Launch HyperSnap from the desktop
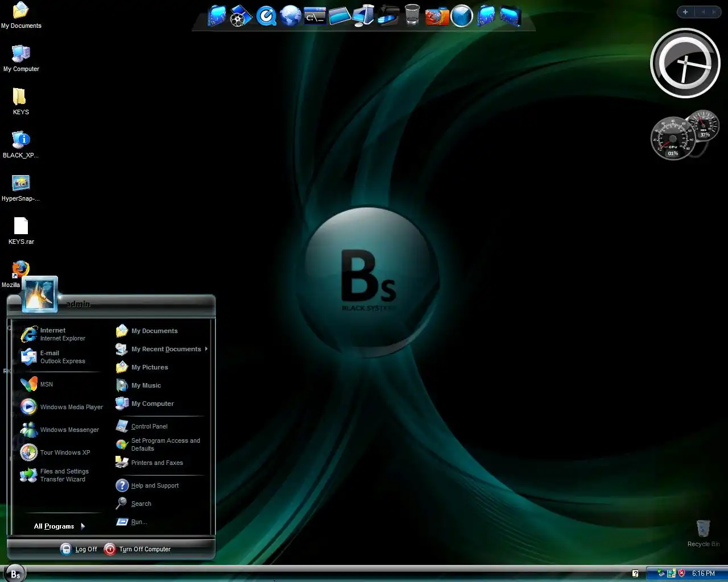 click(x=21, y=188)
